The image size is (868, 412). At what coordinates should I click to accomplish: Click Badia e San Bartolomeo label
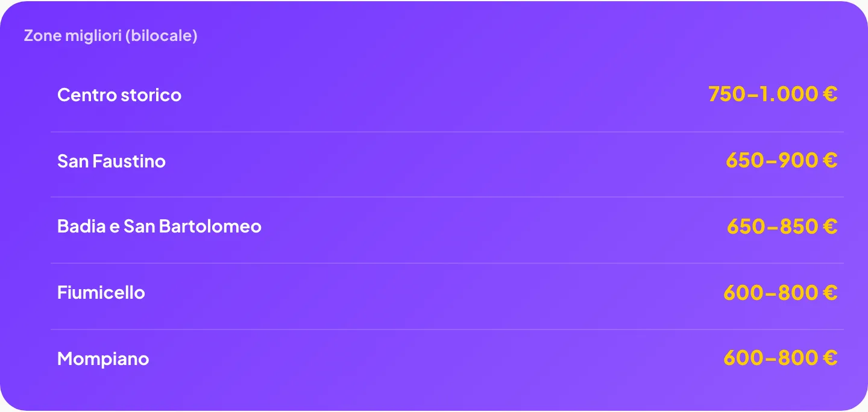pos(159,226)
